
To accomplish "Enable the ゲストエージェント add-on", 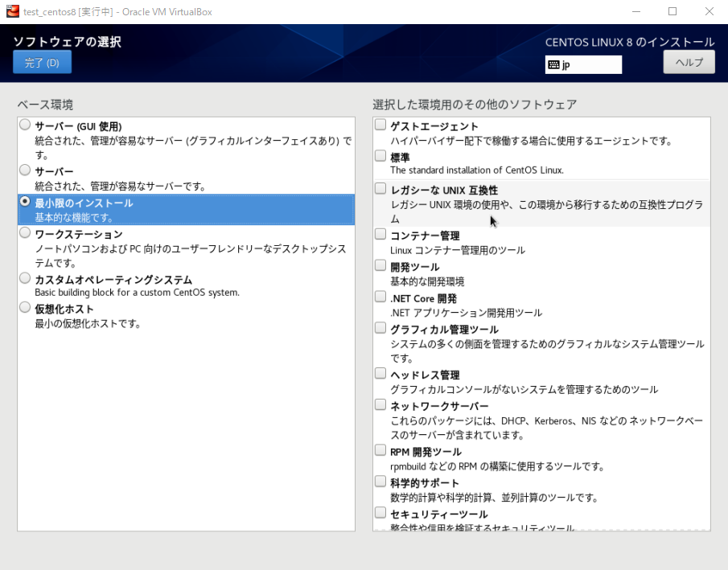I will click(380, 125).
